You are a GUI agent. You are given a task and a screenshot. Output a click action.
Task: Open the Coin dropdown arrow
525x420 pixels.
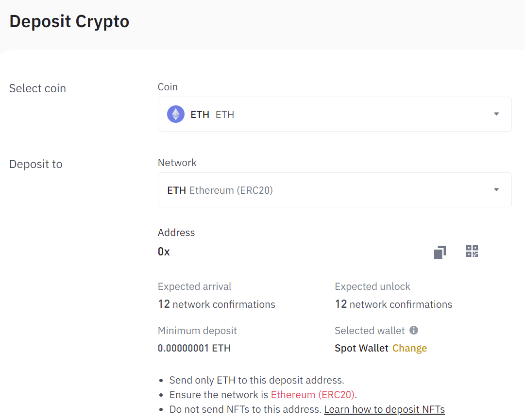click(x=496, y=114)
